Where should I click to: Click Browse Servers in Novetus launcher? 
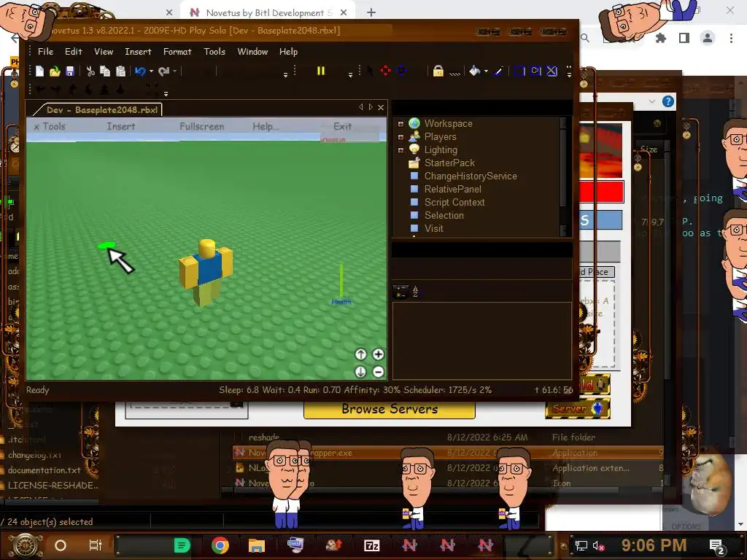(x=390, y=409)
